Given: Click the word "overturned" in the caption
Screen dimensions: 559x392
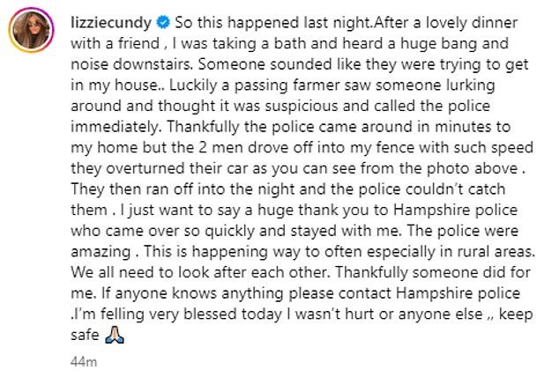Looking at the screenshot, I should [x=145, y=168].
